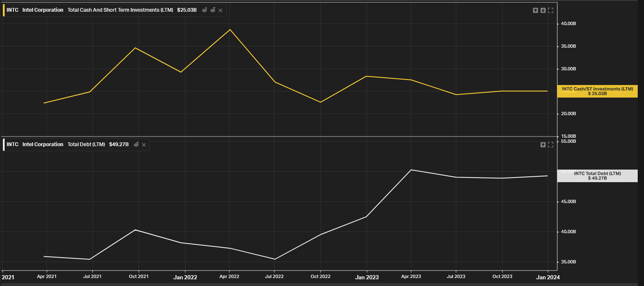Click Oct 2021 on the time axis

pos(139,277)
